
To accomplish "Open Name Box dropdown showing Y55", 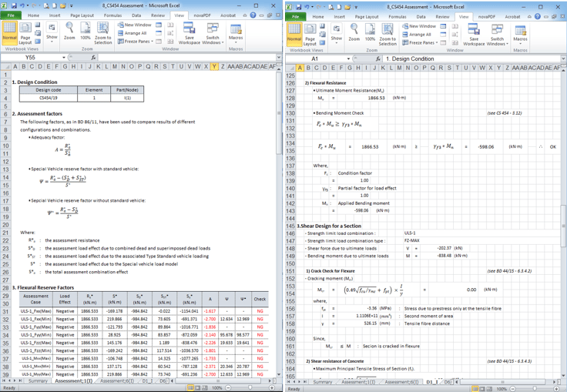I will click(x=64, y=58).
